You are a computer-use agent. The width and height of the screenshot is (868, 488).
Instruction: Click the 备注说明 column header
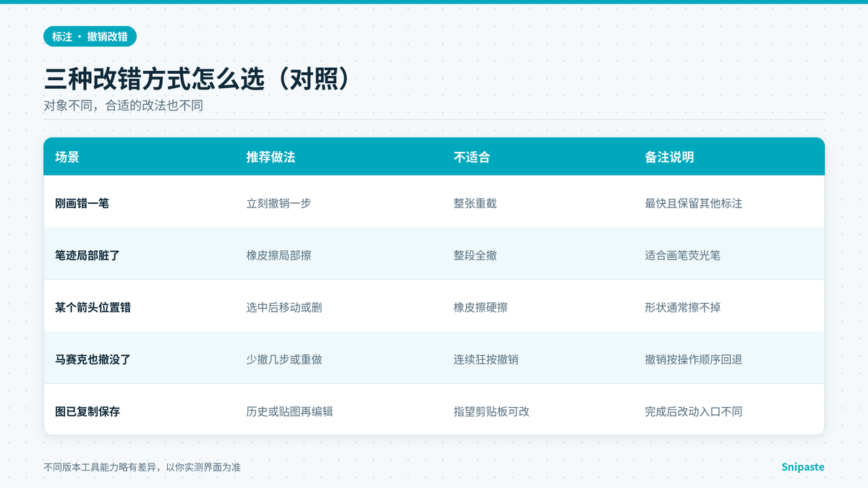pyautogui.click(x=669, y=157)
